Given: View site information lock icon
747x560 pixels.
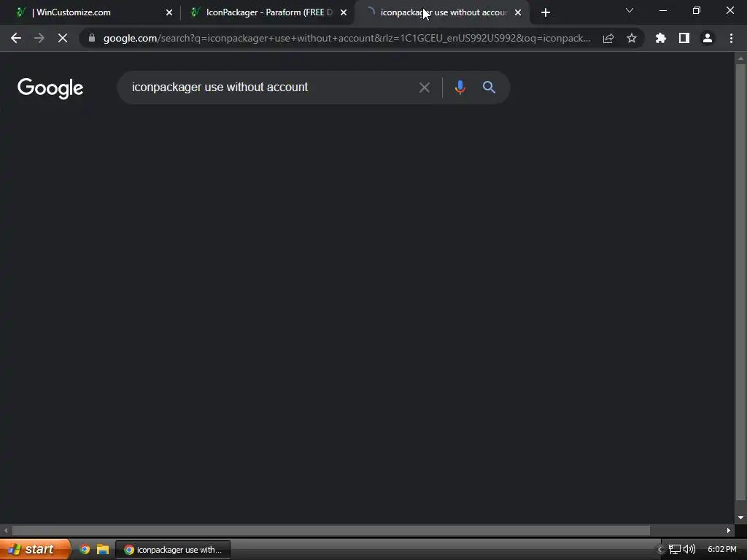Looking at the screenshot, I should click(92, 38).
